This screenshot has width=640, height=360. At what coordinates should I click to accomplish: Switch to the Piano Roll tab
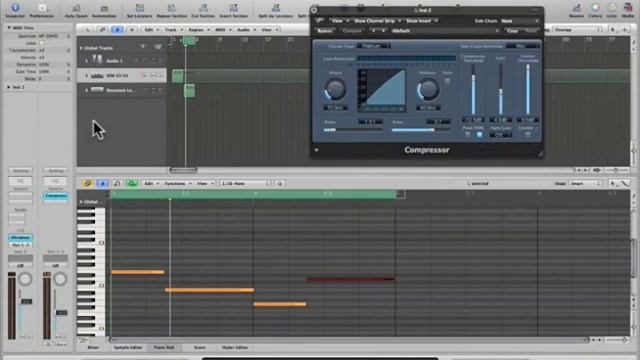pos(164,347)
